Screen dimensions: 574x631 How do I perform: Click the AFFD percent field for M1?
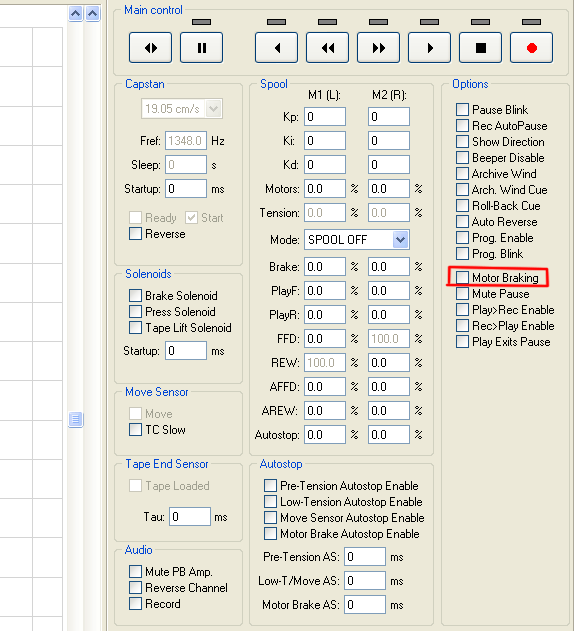pyautogui.click(x=325, y=387)
